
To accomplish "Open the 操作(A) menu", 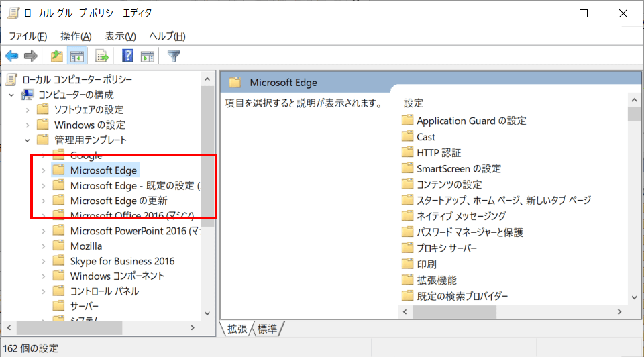I will (76, 36).
